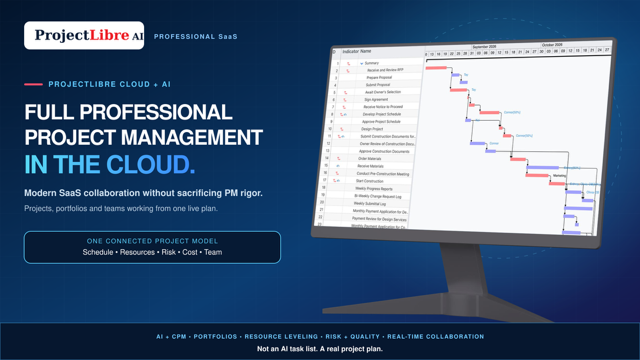Viewport: 640px width, 360px height.
Task: Select the Approve Project Schedule task
Action: pyautogui.click(x=381, y=122)
